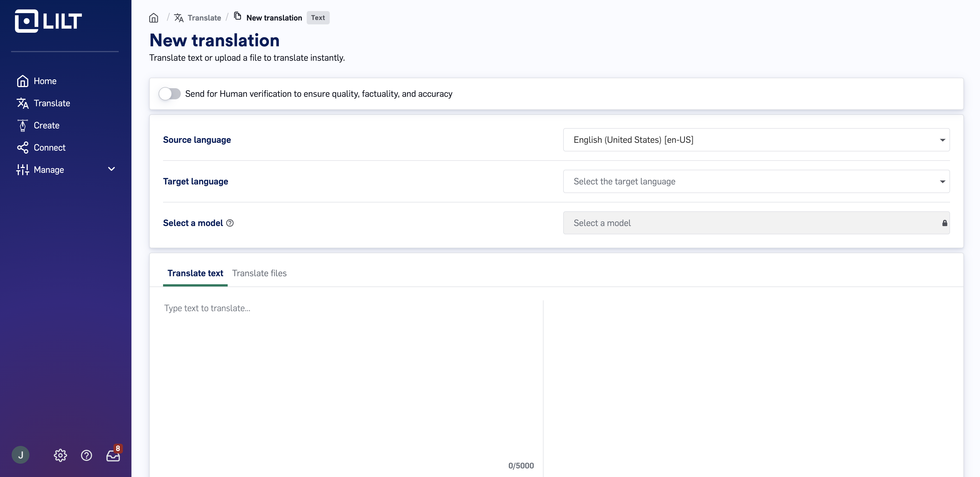Click the info icon beside Select a model
980x477 pixels.
tap(230, 223)
